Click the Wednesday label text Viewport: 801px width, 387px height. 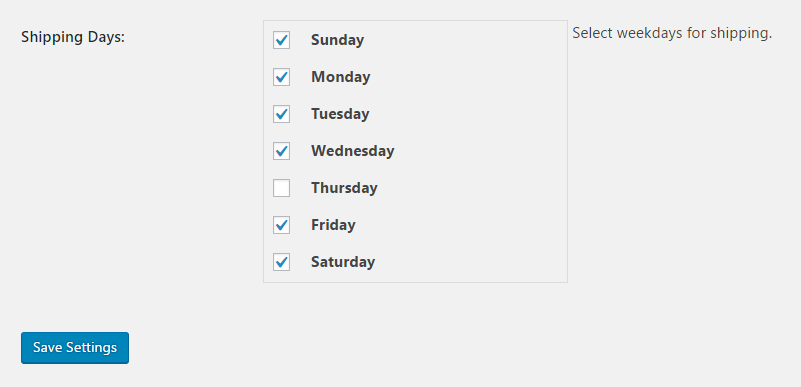[x=352, y=151]
